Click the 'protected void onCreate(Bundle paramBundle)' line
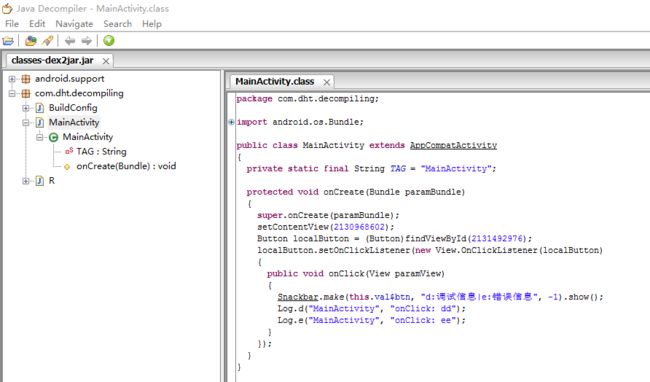This screenshot has width=650, height=382. (x=356, y=192)
